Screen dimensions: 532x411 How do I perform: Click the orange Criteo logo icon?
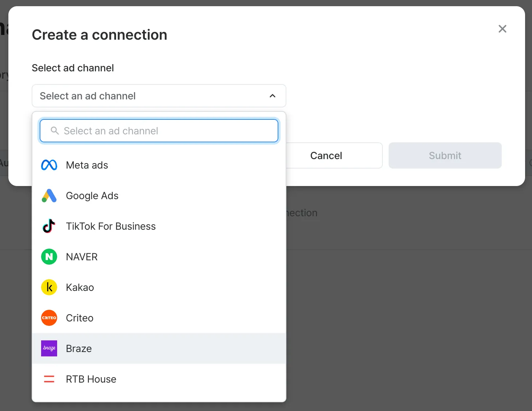[49, 318]
